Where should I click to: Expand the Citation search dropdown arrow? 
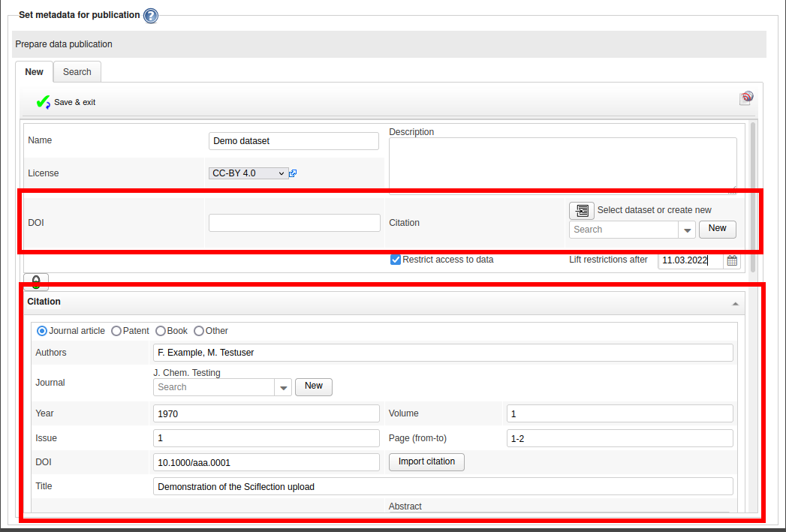pos(687,230)
